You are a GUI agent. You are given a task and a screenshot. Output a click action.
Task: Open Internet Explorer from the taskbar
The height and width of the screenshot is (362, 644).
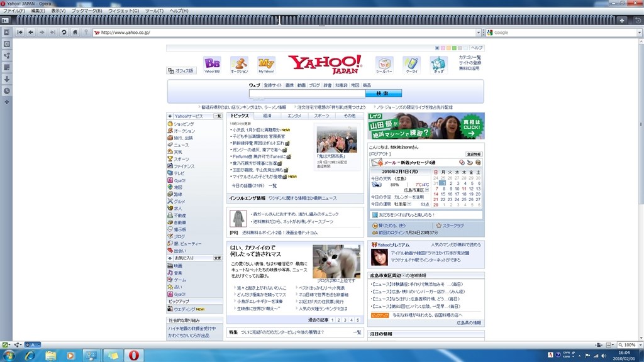(30, 355)
